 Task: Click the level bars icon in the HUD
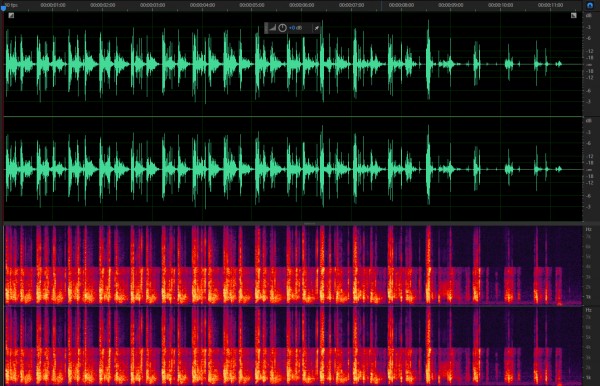pyautogui.click(x=272, y=28)
